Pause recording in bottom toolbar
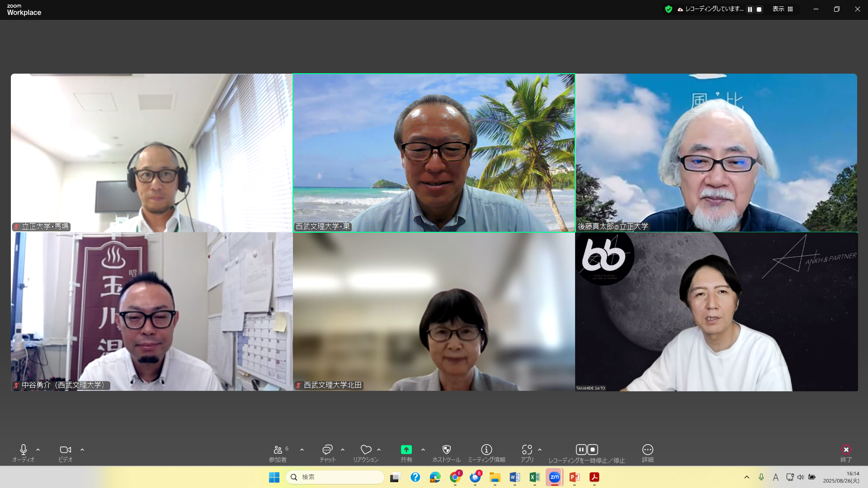This screenshot has width=868, height=488. [581, 450]
